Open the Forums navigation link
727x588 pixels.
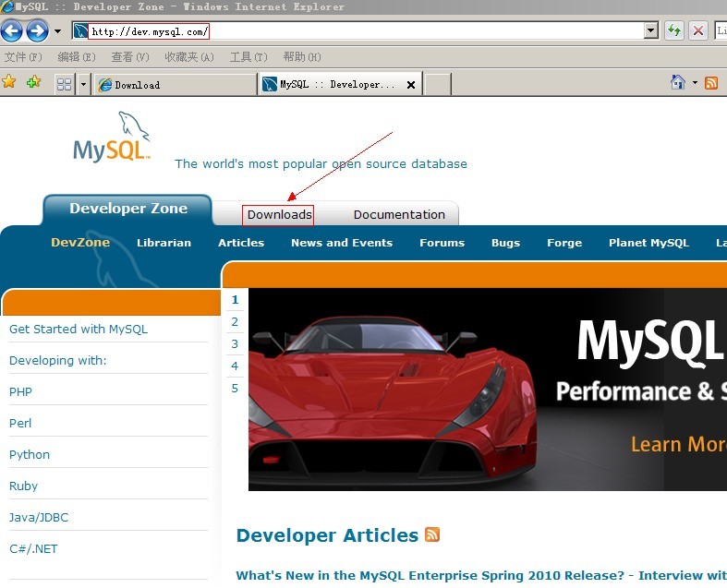[x=442, y=243]
